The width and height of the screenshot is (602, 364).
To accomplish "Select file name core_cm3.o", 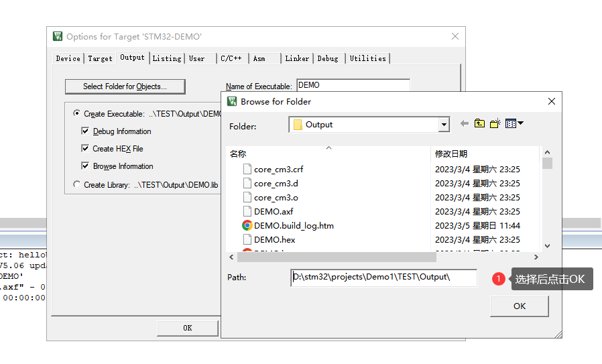I will coord(276,197).
